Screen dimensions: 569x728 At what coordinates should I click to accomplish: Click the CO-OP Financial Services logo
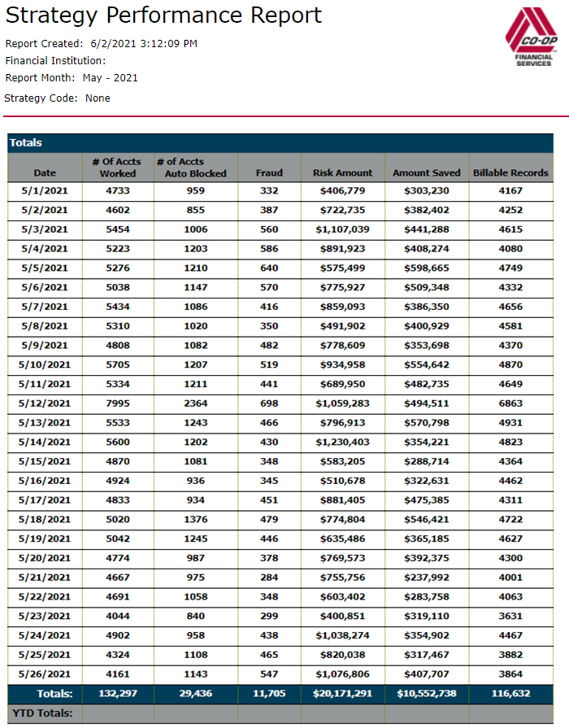coord(532,37)
